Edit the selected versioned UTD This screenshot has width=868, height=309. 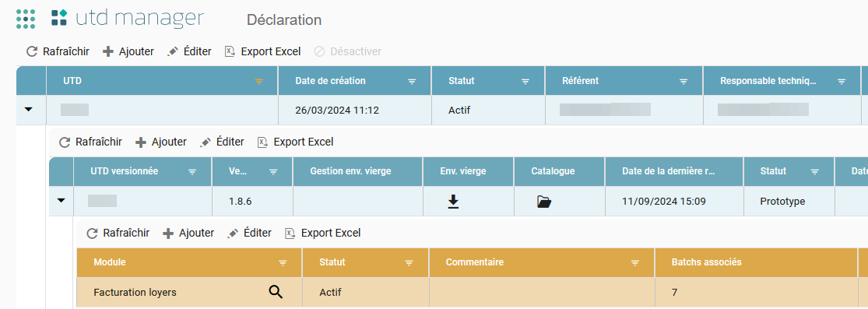221,142
